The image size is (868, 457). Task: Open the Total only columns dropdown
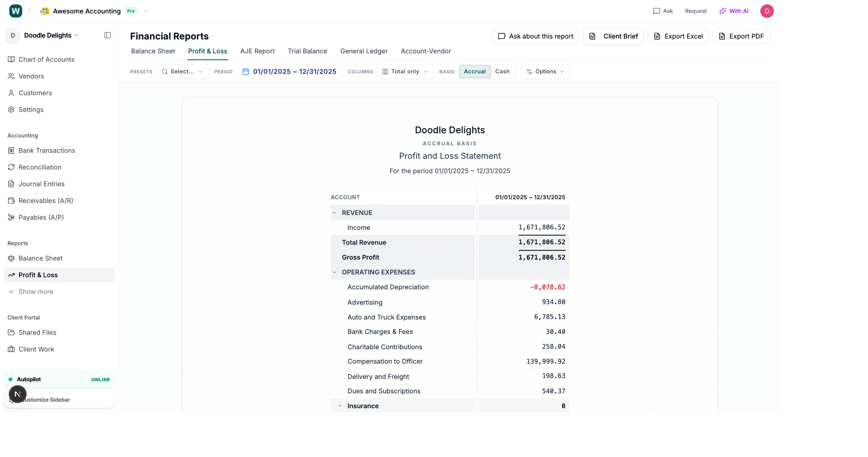click(x=405, y=72)
